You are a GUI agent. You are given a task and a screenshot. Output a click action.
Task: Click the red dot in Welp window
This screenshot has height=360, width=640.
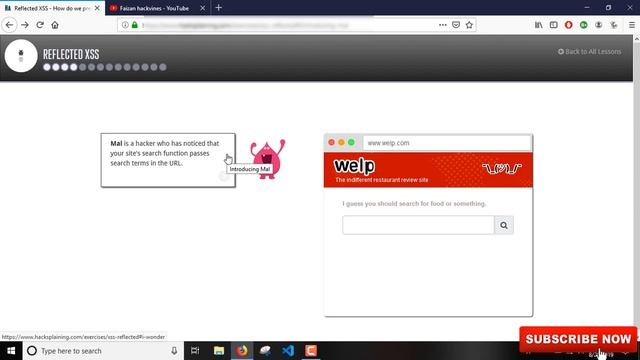point(331,142)
